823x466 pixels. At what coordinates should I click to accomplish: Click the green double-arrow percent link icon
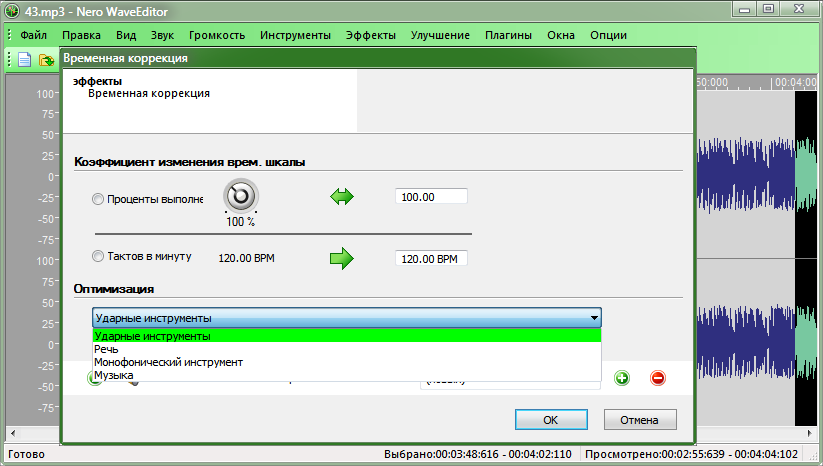pyautogui.click(x=343, y=197)
